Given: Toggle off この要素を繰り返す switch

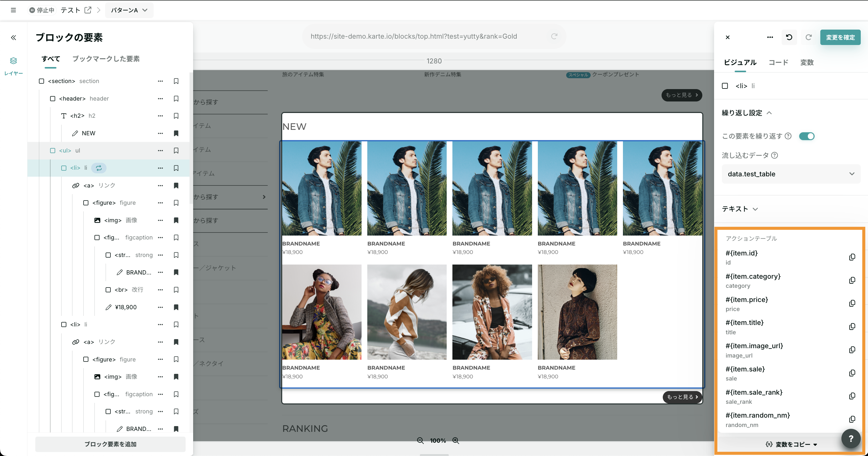Looking at the screenshot, I should 807,136.
